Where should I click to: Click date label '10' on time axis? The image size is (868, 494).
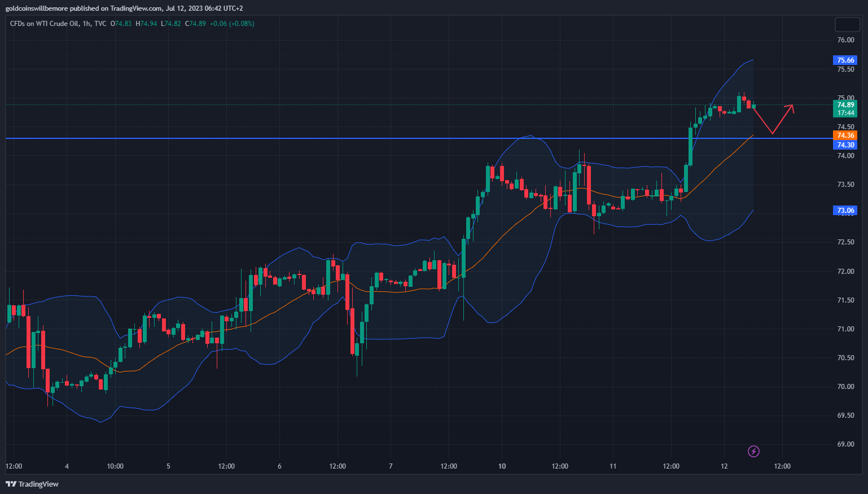point(502,466)
